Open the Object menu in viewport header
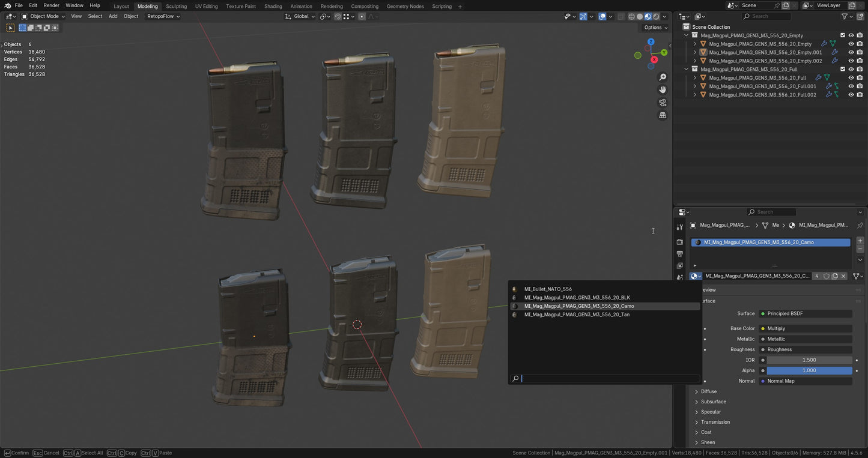Viewport: 868px width, 458px height. coord(130,16)
